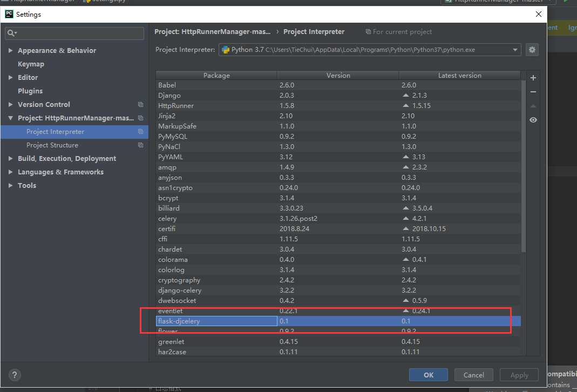Open interpreter settings gear icon
The height and width of the screenshot is (392, 577).
click(x=532, y=50)
